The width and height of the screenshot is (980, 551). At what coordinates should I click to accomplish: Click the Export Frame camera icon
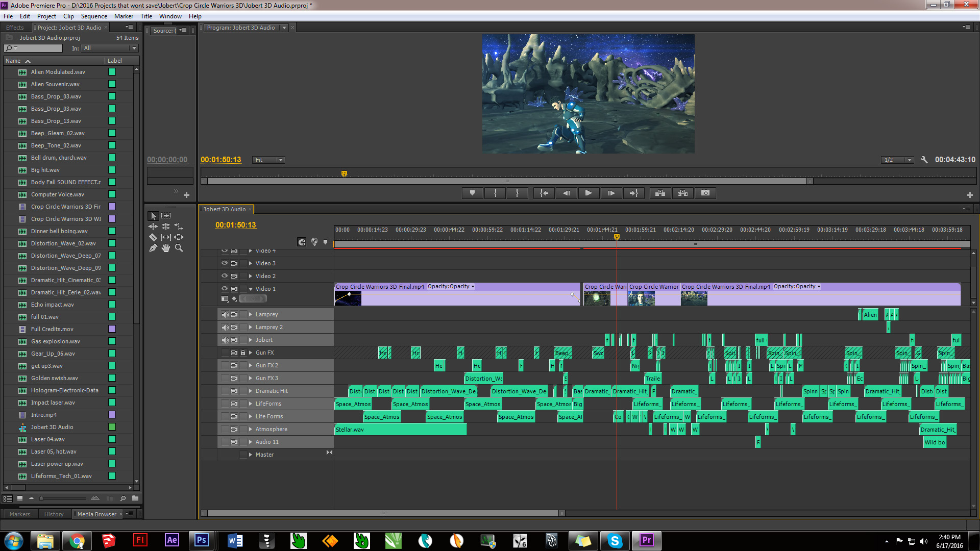705,193
